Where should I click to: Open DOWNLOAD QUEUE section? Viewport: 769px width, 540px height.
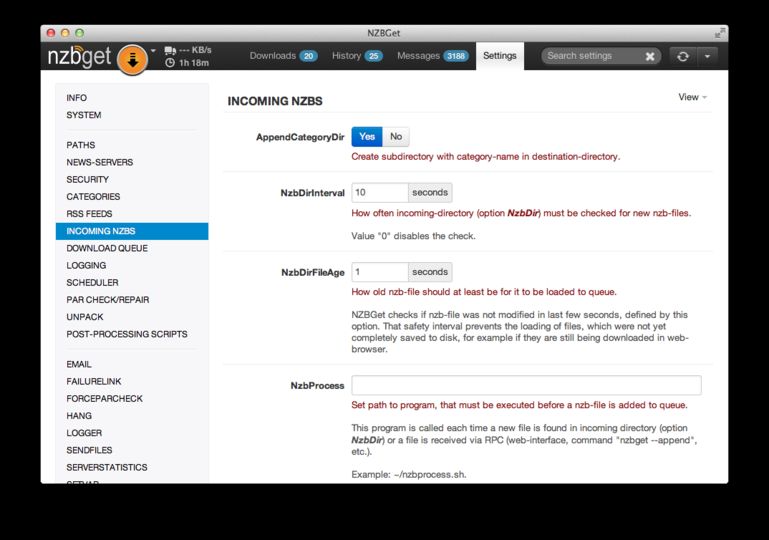click(x=107, y=248)
